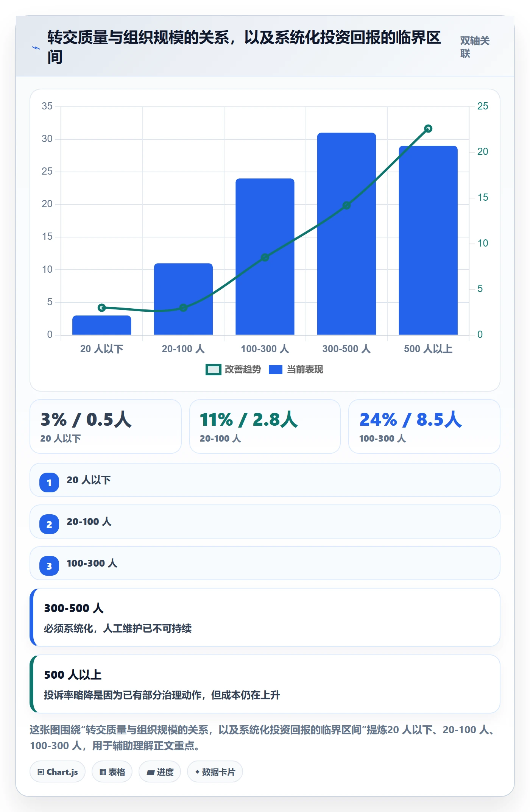Click the Chart.js tag square icon
The image size is (530, 812).
(41, 772)
